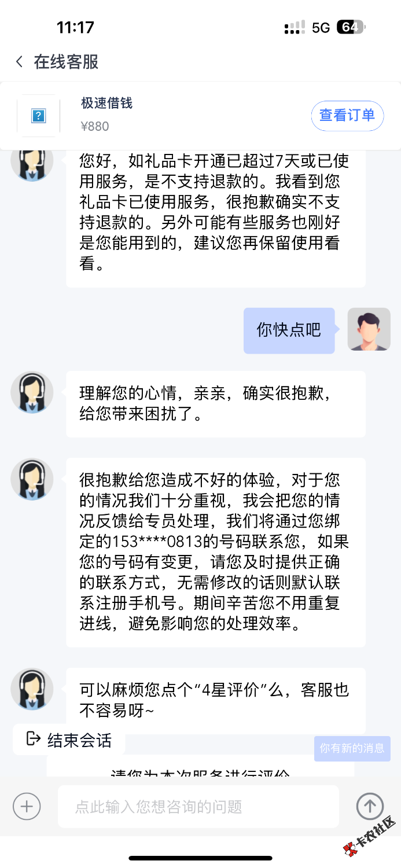End the chat with 结束会话
Screen dimensions: 401x868
(x=69, y=740)
